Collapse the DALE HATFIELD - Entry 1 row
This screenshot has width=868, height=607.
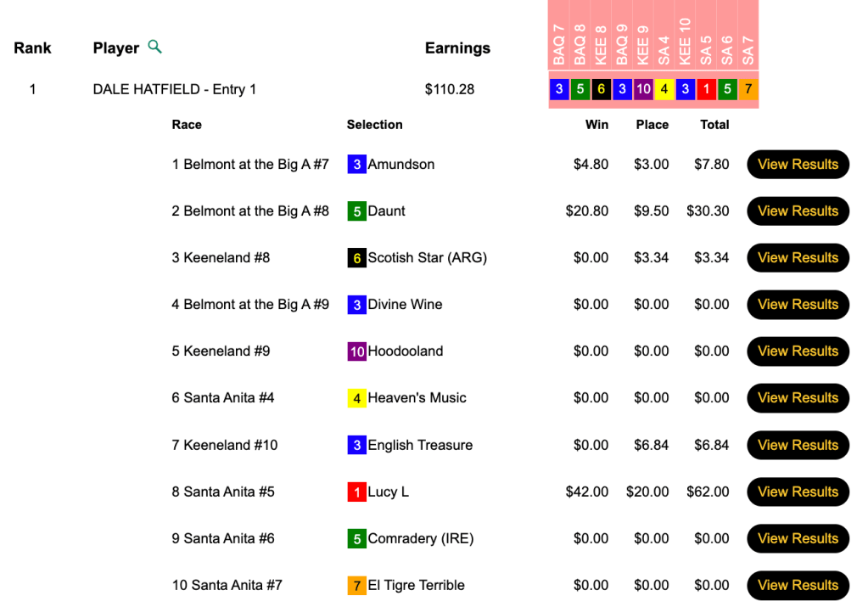pos(174,89)
